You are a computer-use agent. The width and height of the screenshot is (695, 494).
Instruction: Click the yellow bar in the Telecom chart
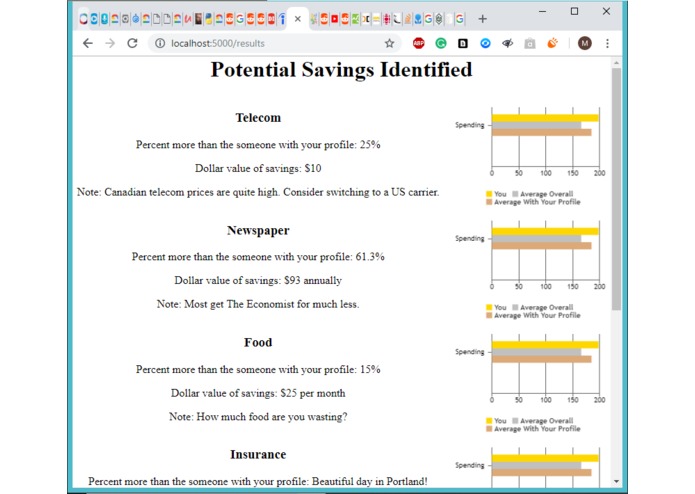pyautogui.click(x=545, y=118)
